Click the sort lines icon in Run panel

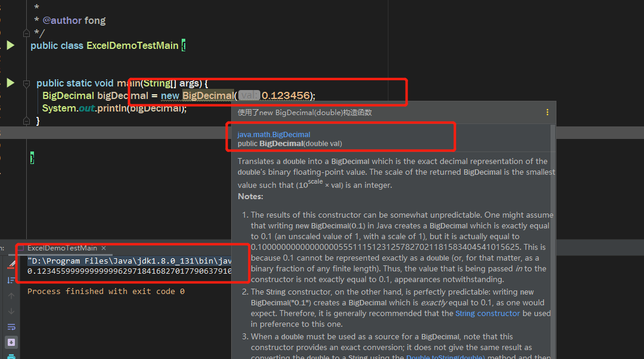11,280
